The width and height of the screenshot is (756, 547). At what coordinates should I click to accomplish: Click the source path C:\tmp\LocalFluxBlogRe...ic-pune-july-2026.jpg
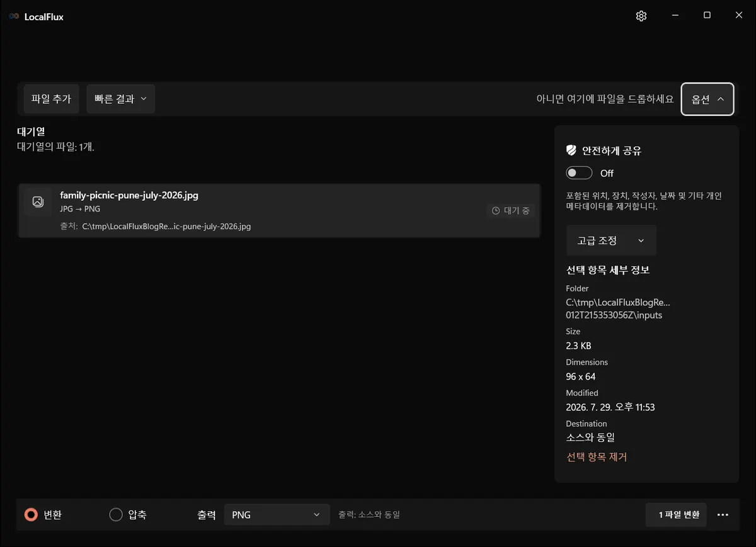point(166,227)
